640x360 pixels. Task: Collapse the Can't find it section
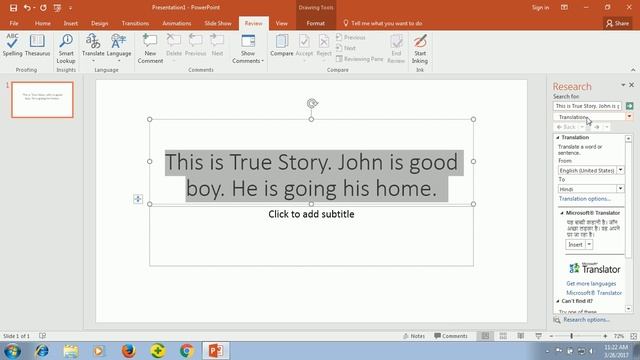click(x=558, y=301)
